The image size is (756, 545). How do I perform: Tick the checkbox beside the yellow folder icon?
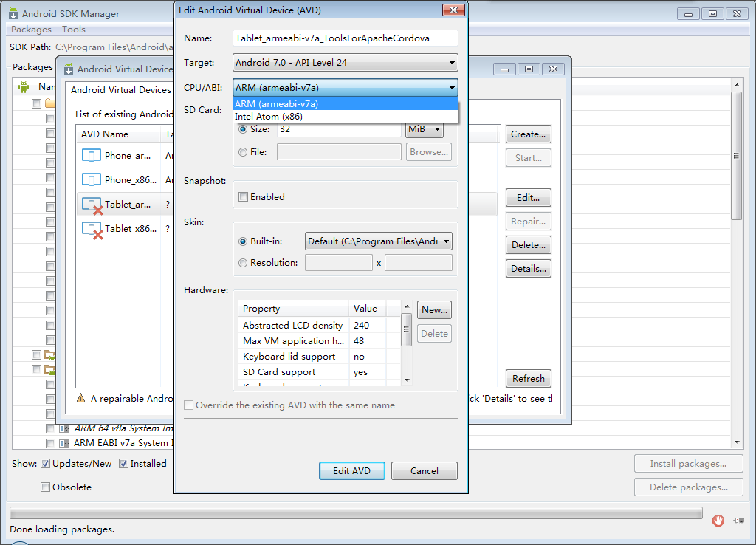[37, 103]
